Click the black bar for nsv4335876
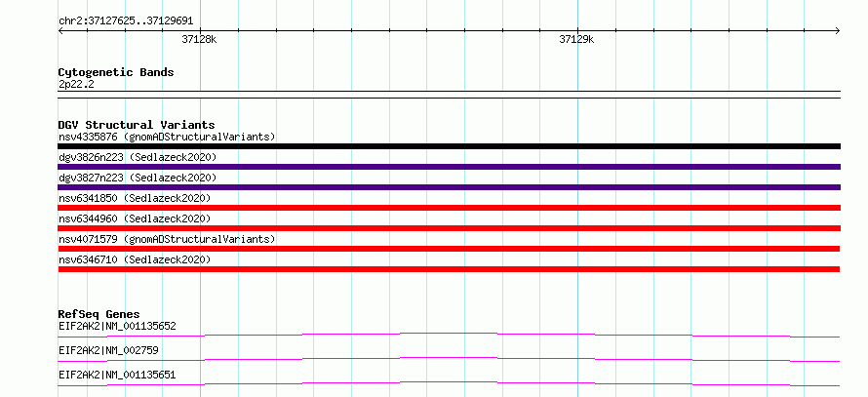868x397 pixels. (449, 146)
